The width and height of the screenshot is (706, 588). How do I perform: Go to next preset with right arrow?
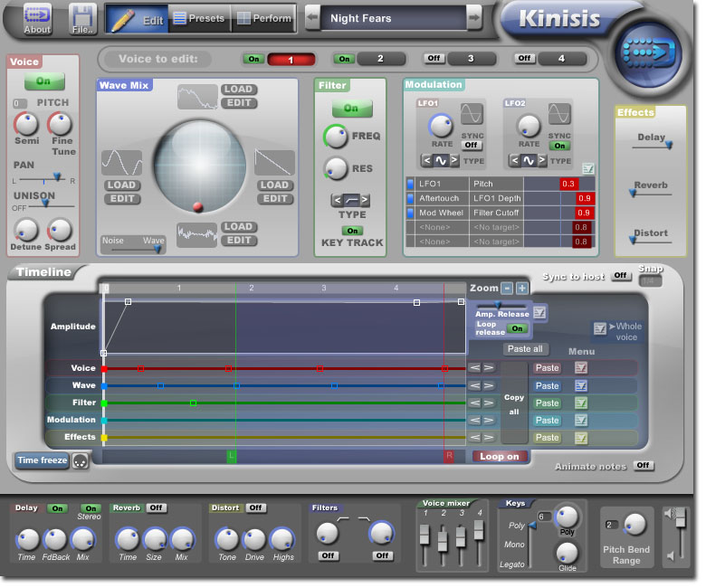(x=473, y=18)
